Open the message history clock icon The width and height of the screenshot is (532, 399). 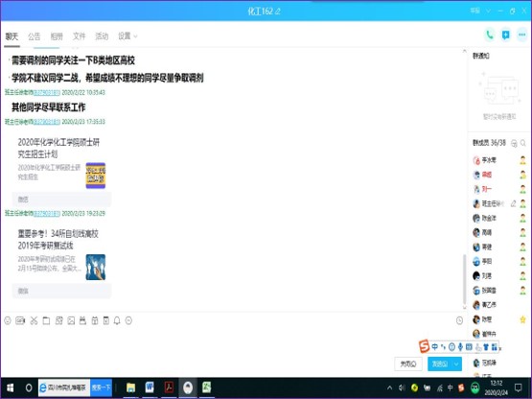(x=459, y=320)
